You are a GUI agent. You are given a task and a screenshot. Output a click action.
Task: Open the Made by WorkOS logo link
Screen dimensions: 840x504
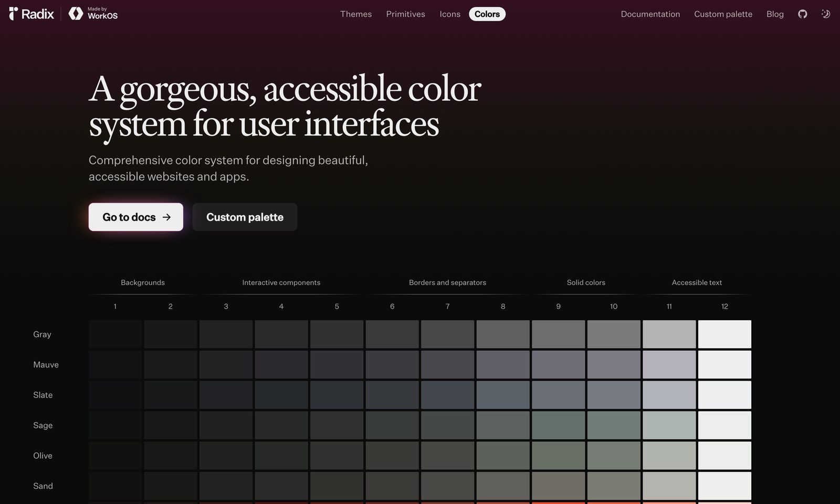pyautogui.click(x=93, y=14)
